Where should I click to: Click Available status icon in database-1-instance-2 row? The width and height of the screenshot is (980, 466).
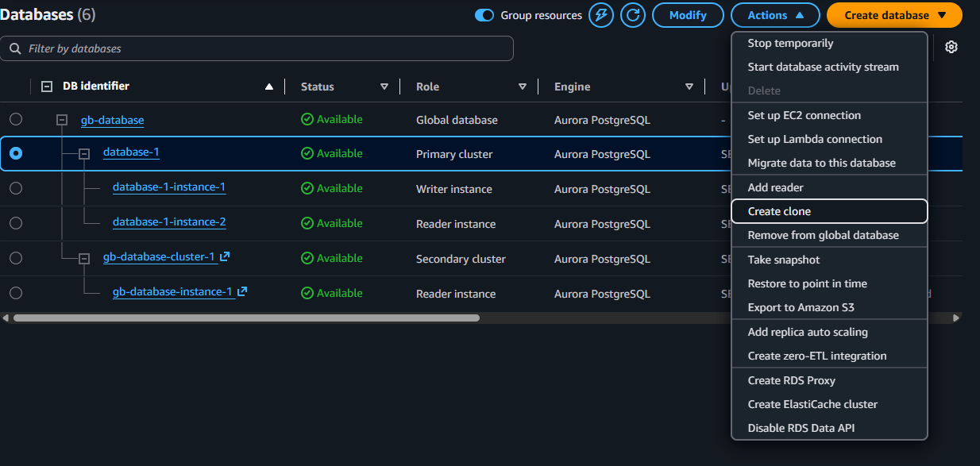(307, 224)
